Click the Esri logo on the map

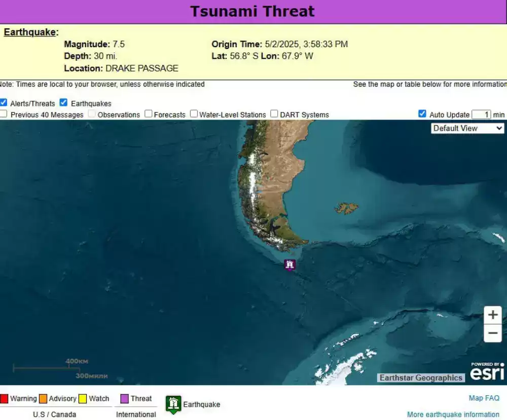[487, 372]
